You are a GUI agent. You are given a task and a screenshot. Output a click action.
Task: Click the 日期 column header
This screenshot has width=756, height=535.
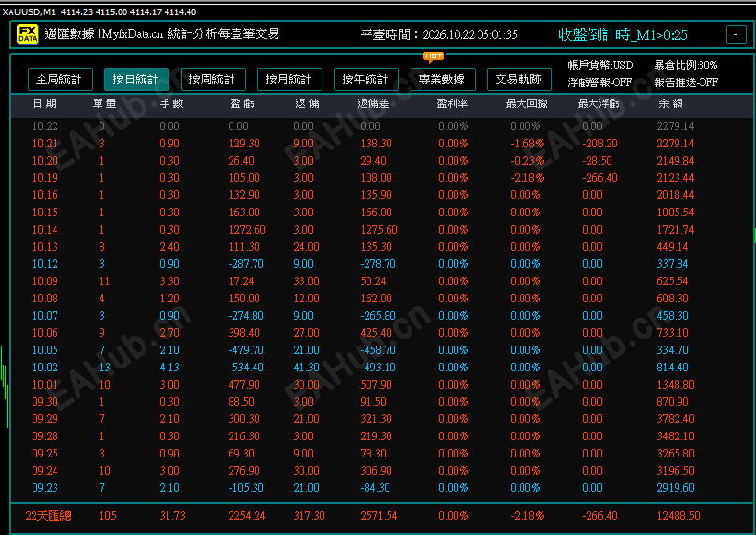coord(44,103)
